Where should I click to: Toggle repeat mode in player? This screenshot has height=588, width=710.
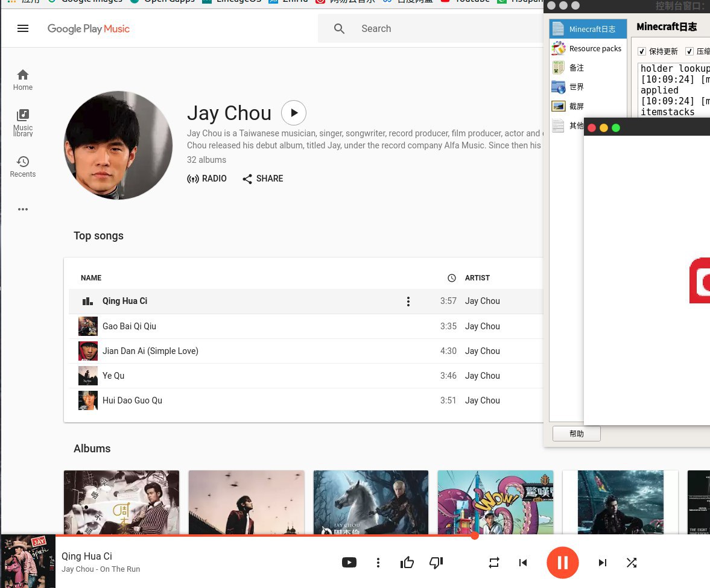click(x=494, y=563)
